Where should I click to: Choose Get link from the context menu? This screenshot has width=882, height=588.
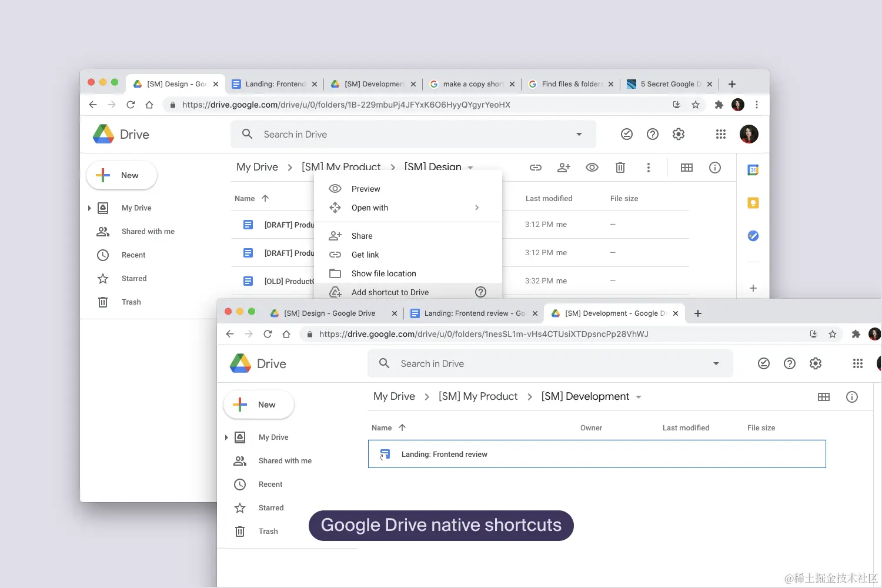(x=408, y=255)
